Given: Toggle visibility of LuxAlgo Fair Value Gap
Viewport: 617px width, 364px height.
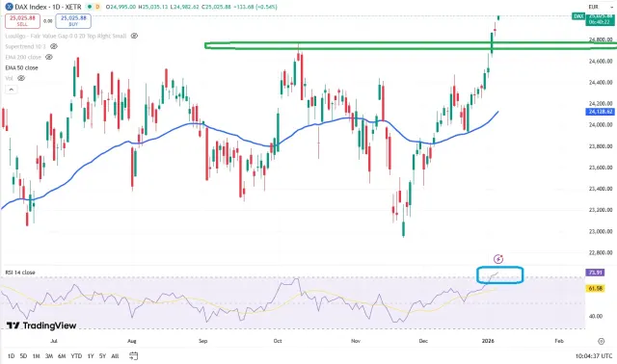Looking at the screenshot, I should pos(134,36).
